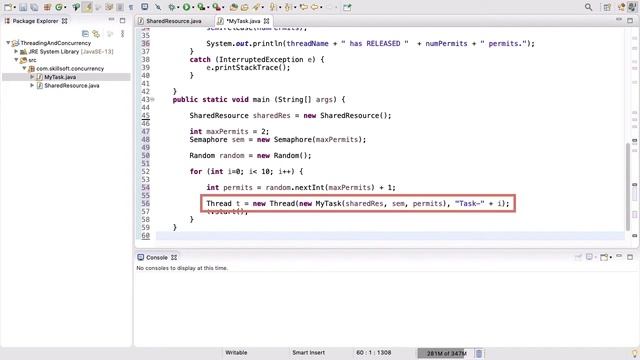The height and width of the screenshot is (360, 640).
Task: Click Collapse All in Package Explorer
Action: (85, 34)
